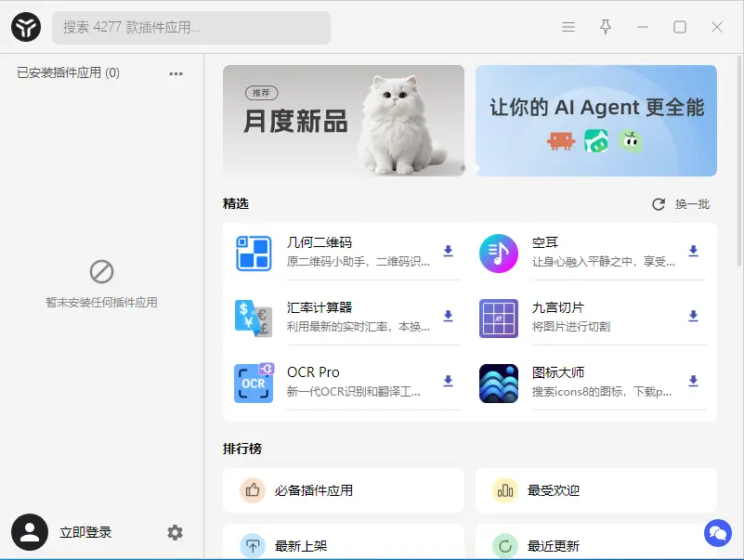Open 九宫切片 plugin icon
Viewport: 744px width, 560px height.
(499, 319)
